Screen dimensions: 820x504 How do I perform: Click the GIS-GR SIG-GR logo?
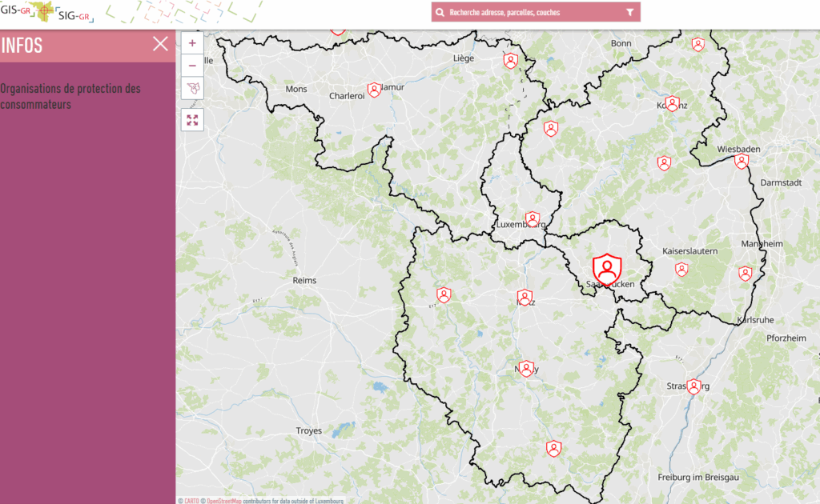tap(48, 12)
